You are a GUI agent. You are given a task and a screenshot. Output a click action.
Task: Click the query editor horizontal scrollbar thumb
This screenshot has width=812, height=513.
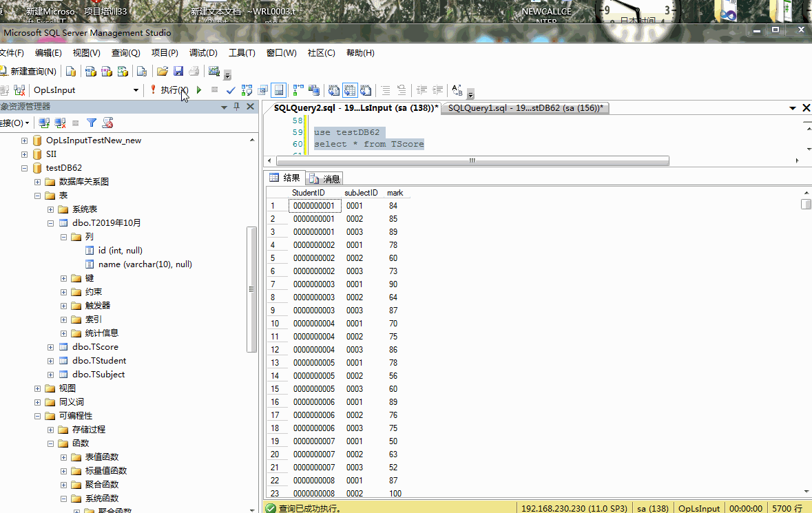pos(472,161)
